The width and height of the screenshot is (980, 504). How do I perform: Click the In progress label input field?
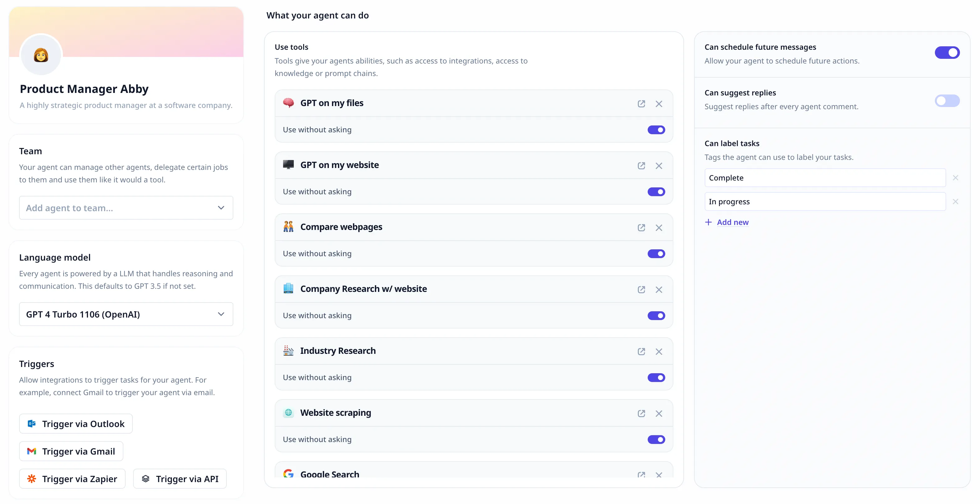point(824,202)
